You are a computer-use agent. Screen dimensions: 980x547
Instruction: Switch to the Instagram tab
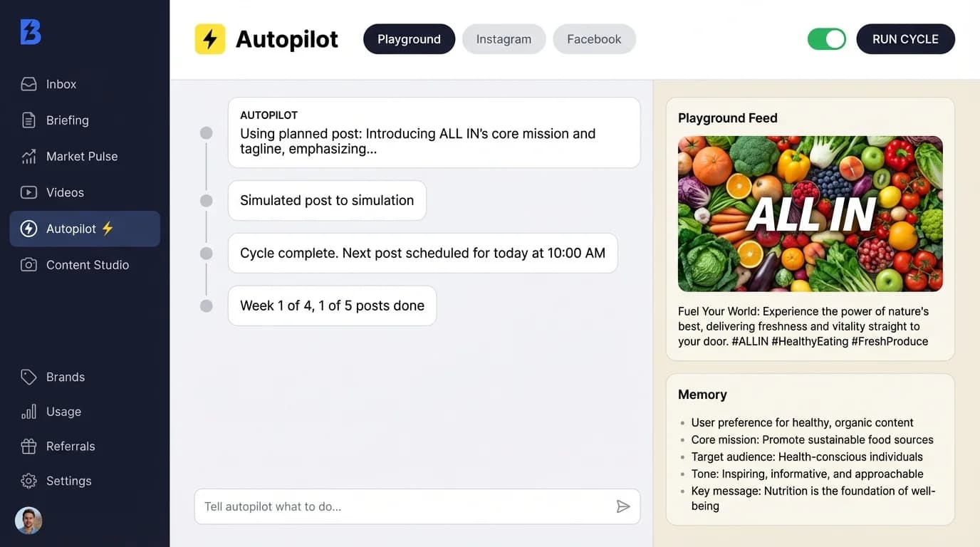(504, 39)
